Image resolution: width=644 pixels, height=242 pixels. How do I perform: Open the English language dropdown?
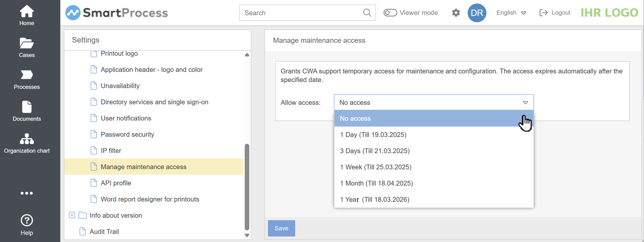pyautogui.click(x=511, y=13)
